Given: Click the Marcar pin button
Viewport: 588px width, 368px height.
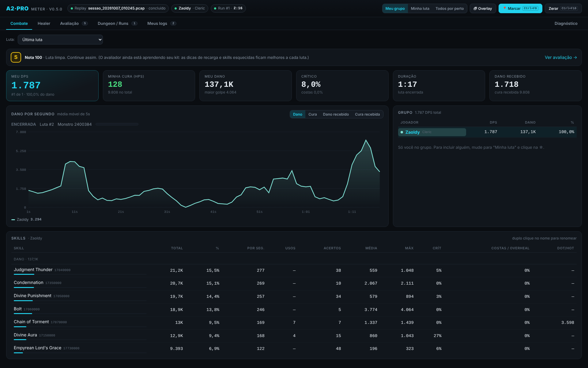Looking at the screenshot, I should click(520, 9).
